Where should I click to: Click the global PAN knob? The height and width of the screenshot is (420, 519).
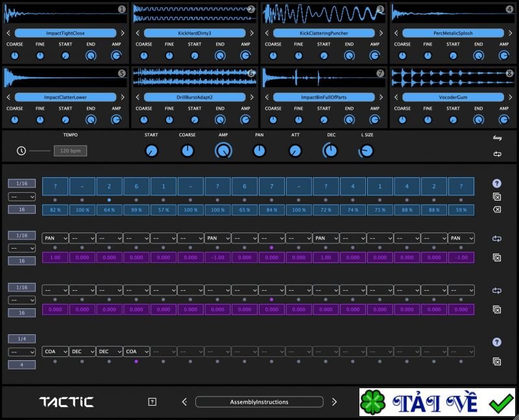[259, 151]
